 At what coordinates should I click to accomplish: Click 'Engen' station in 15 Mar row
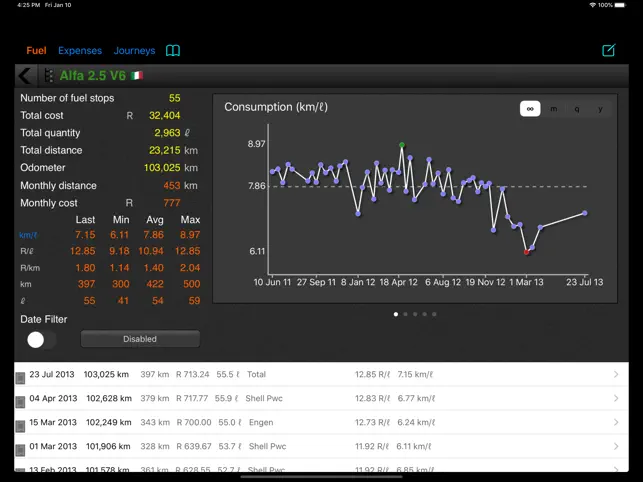261,423
